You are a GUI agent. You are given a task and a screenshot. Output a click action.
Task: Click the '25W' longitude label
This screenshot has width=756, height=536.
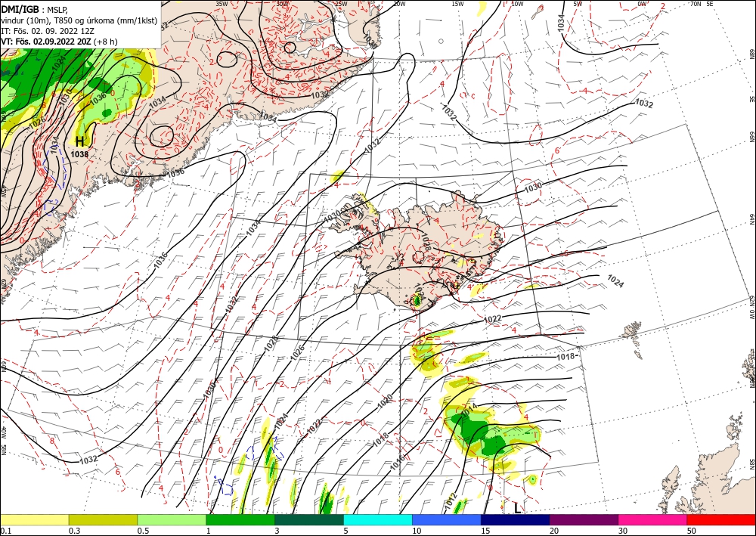click(x=341, y=4)
